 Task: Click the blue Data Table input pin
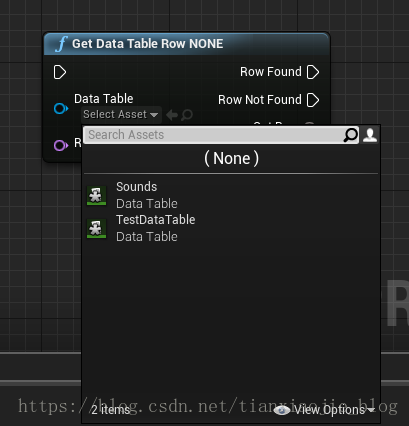click(x=61, y=108)
